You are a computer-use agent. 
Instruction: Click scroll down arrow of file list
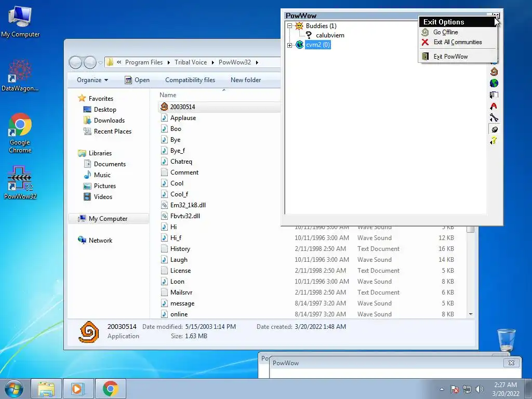point(471,314)
